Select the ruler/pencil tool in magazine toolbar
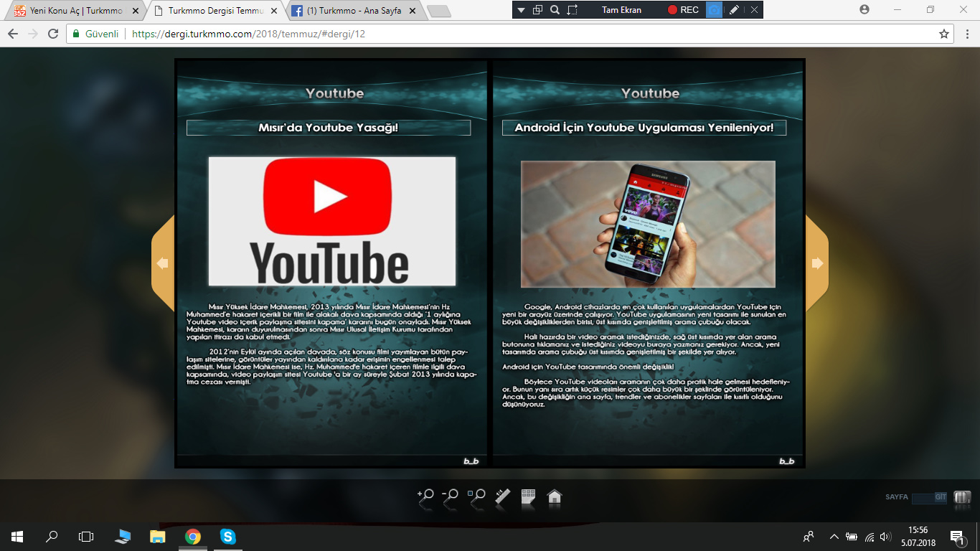 pyautogui.click(x=502, y=496)
